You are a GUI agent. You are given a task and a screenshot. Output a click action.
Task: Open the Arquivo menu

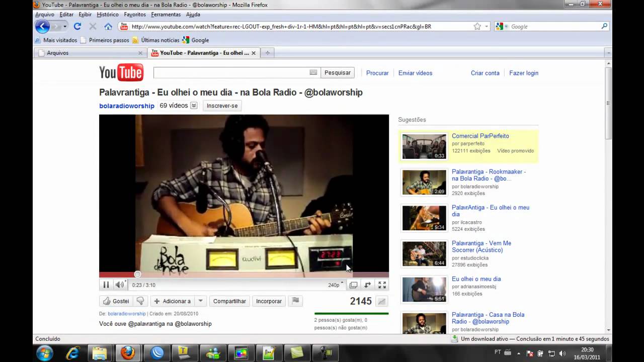click(x=45, y=15)
